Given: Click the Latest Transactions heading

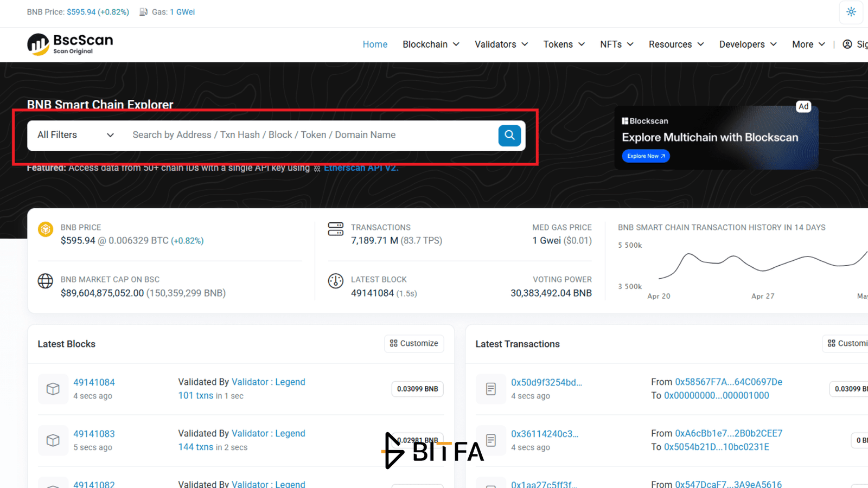Looking at the screenshot, I should (518, 344).
